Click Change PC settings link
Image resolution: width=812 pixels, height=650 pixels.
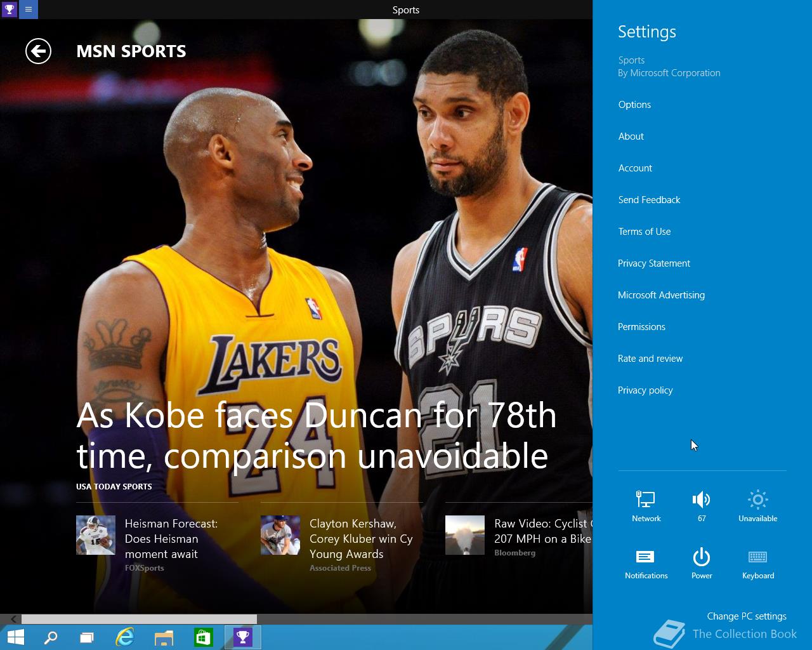[747, 616]
